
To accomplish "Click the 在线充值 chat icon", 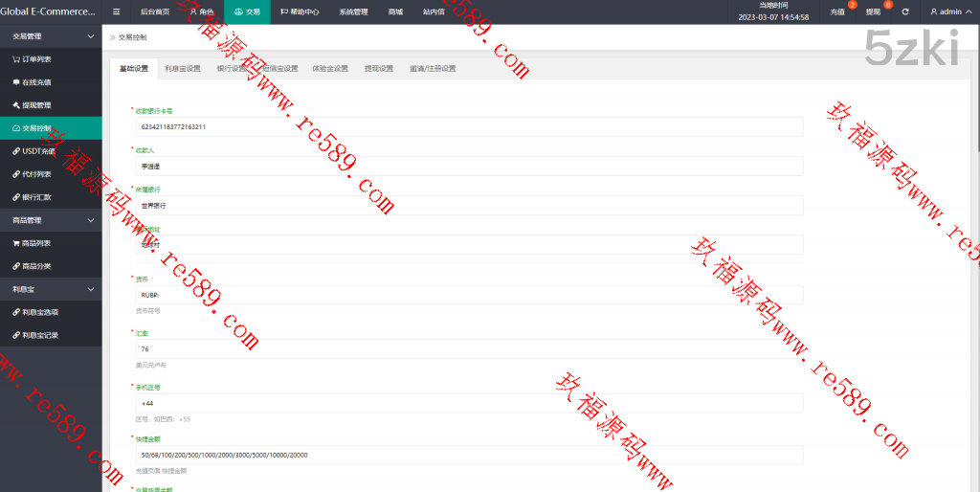I will [x=16, y=82].
